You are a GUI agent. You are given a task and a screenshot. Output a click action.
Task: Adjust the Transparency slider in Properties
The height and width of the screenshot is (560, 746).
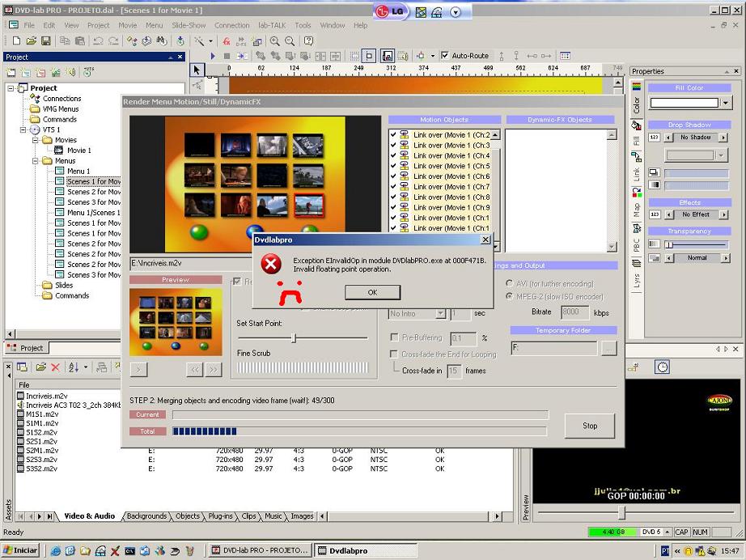pyautogui.click(x=669, y=244)
